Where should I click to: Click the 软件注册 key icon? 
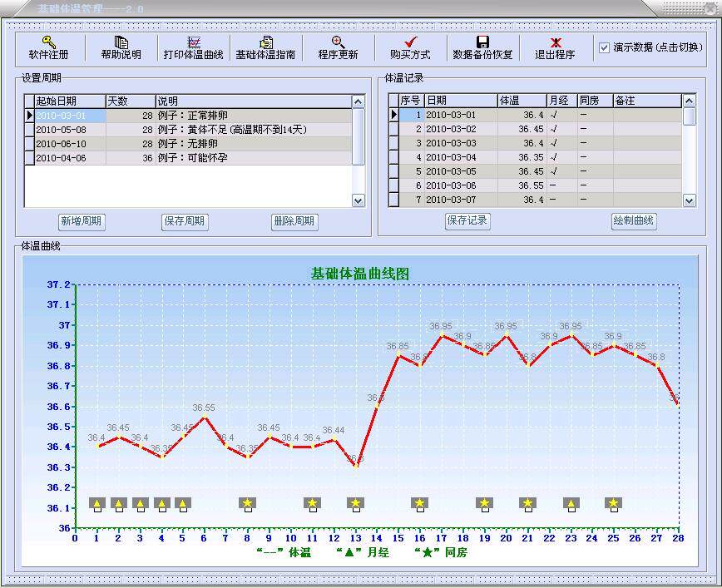(48, 42)
